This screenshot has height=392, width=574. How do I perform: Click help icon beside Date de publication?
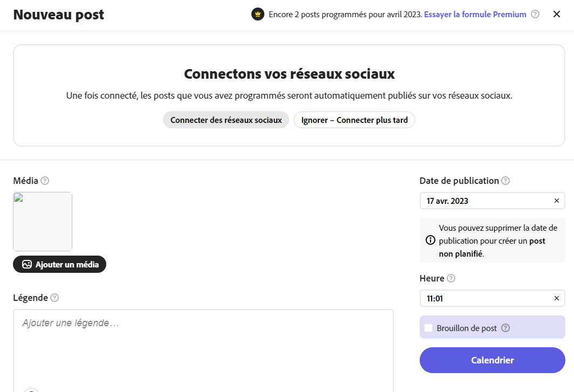coord(505,181)
